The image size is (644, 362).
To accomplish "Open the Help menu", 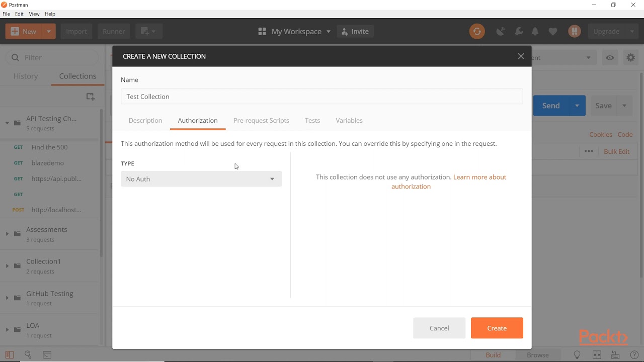I will pyautogui.click(x=50, y=14).
